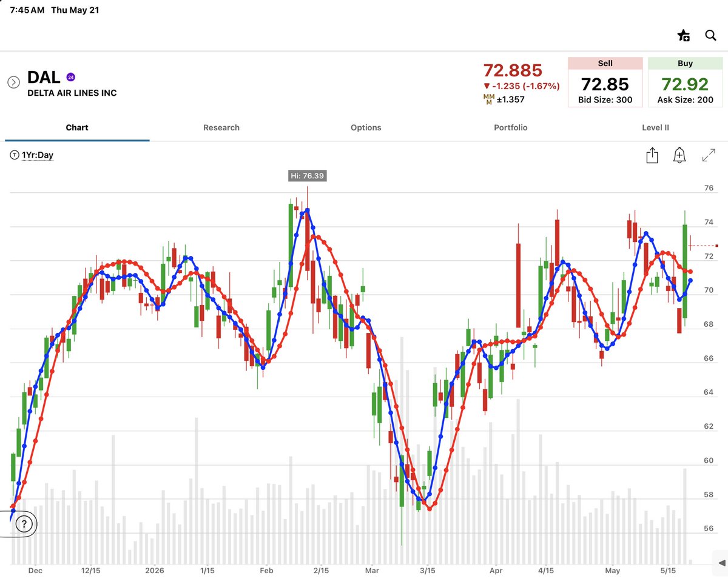
Task: Open the help question mark button
Action: click(x=24, y=524)
